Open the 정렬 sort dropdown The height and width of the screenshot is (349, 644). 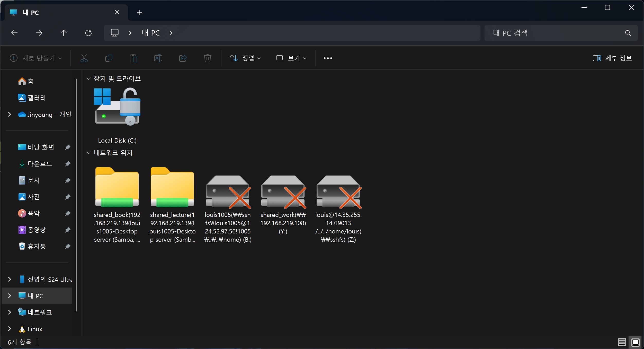(245, 58)
